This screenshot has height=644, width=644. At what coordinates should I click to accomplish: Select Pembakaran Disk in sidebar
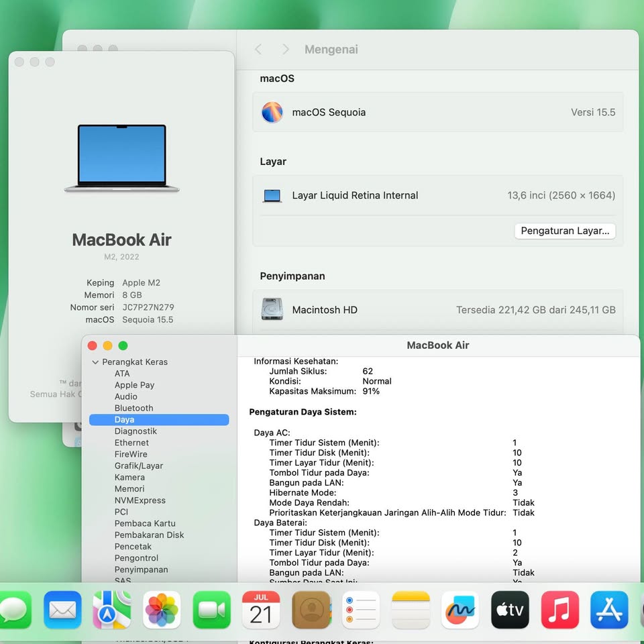pos(149,535)
